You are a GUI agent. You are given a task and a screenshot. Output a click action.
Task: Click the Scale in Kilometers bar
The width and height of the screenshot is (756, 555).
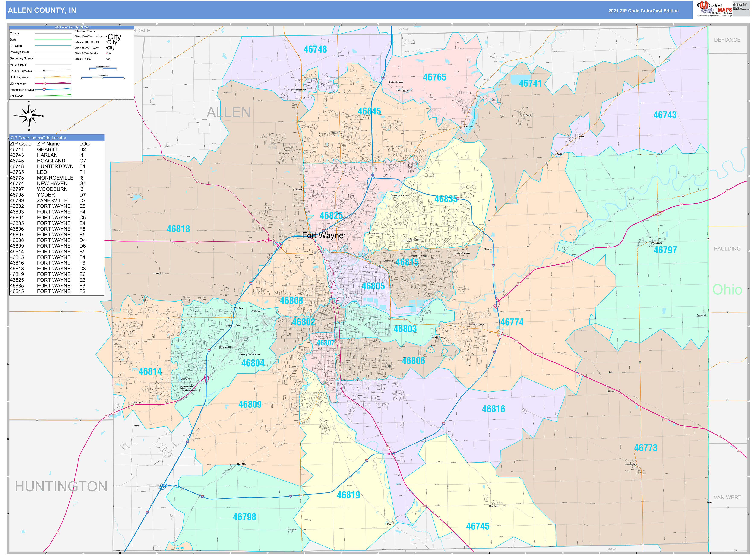coord(103,69)
